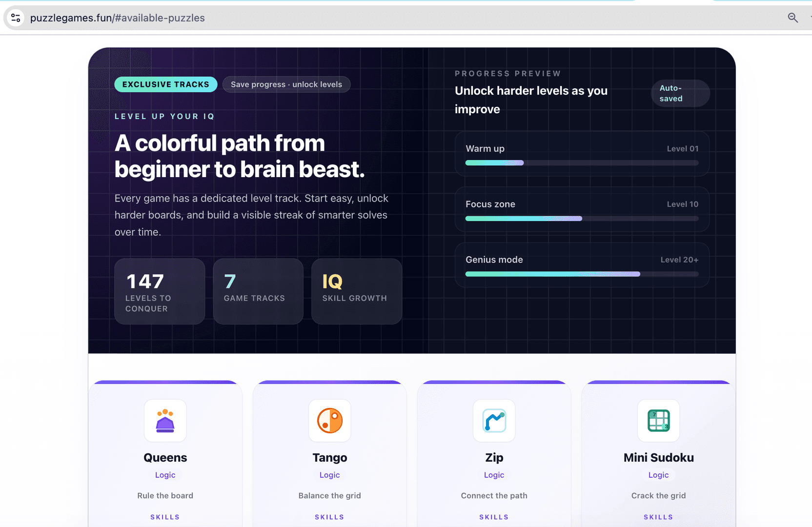Click 'Rule the board' text

[165, 496]
